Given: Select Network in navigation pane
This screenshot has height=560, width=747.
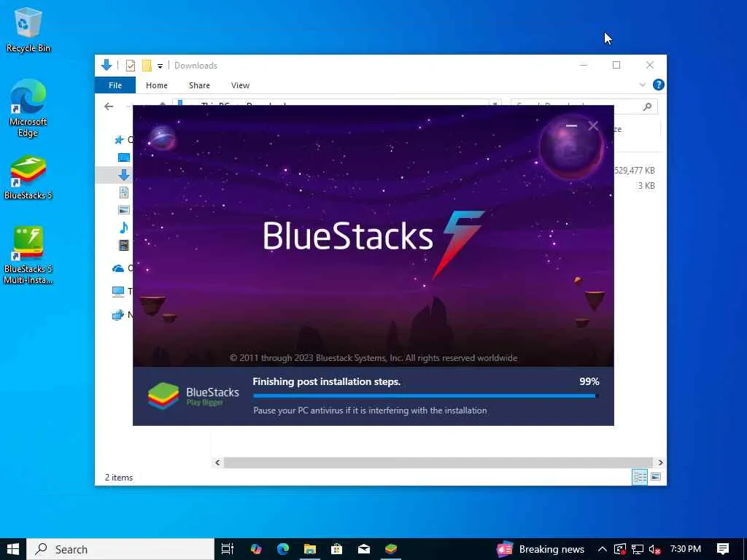Looking at the screenshot, I should point(118,315).
